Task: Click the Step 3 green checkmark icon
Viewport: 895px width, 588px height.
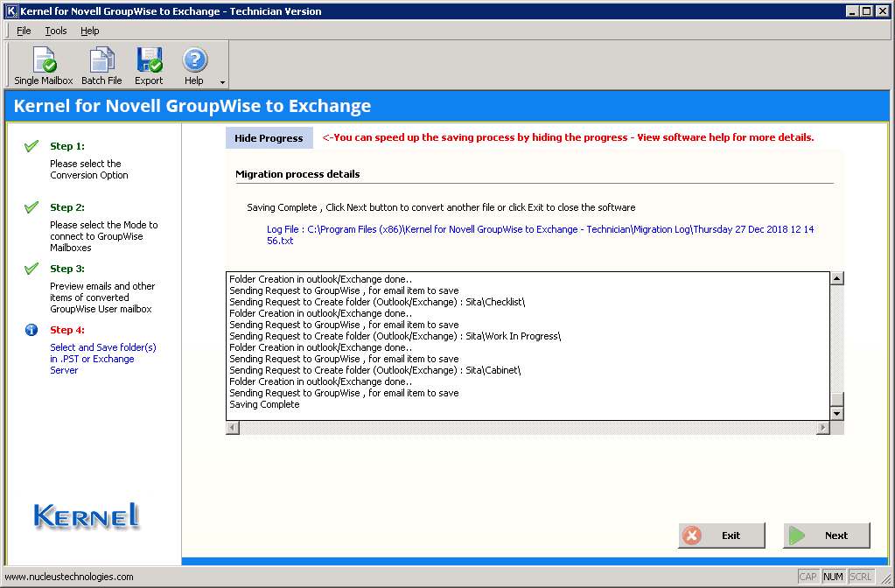Action: [x=31, y=269]
